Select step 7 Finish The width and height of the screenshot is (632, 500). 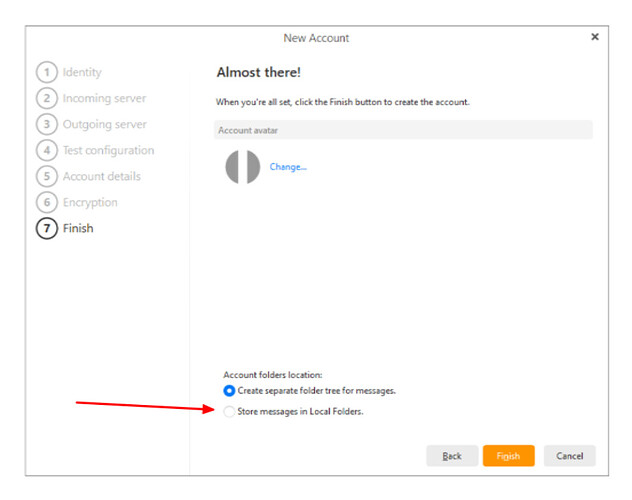point(65,228)
